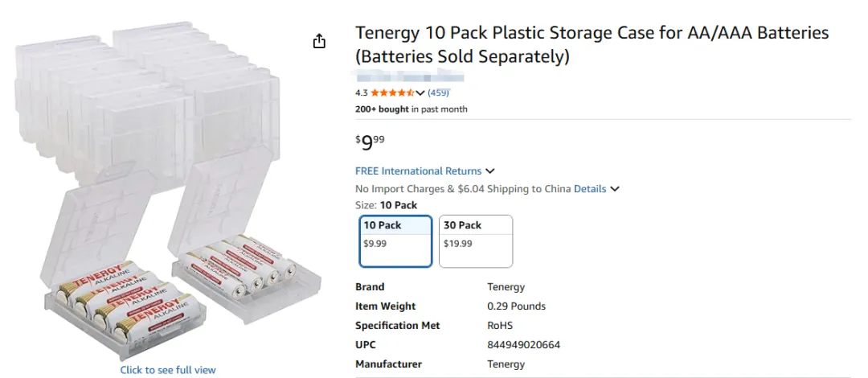Select the 10 Pack size option
Image resolution: width=868 pixels, height=378 pixels.
[x=395, y=240]
